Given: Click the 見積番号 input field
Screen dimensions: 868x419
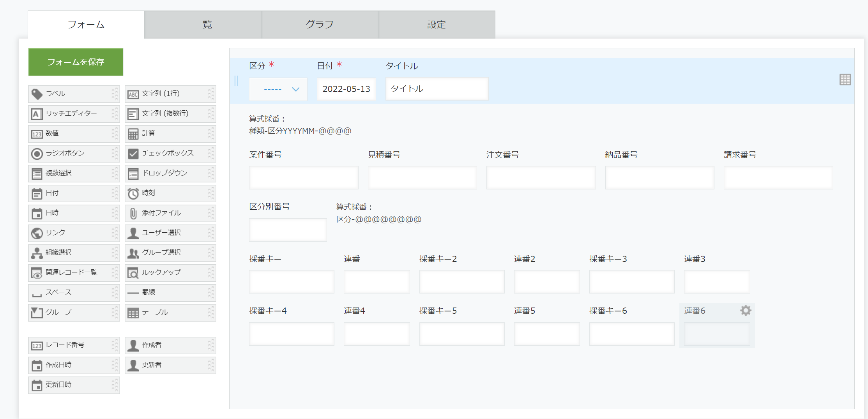Looking at the screenshot, I should click(423, 178).
